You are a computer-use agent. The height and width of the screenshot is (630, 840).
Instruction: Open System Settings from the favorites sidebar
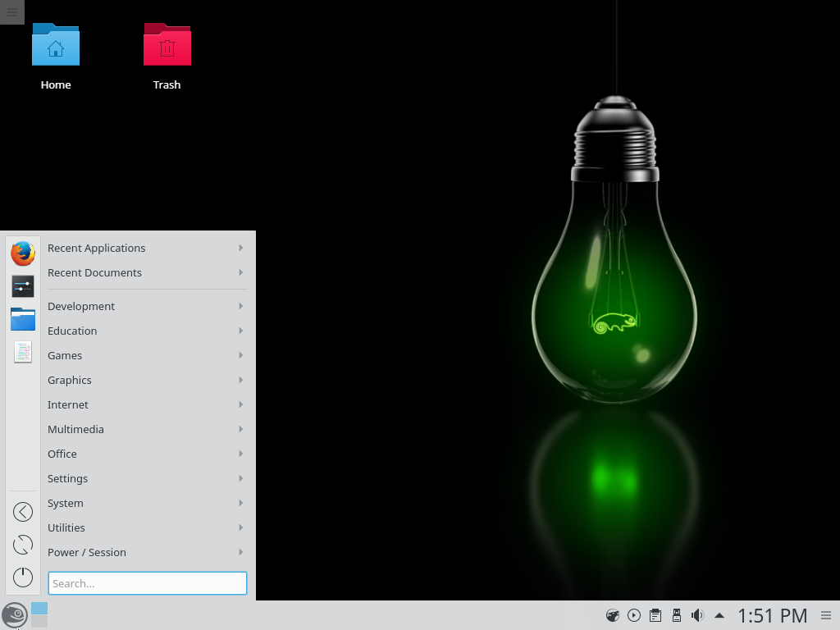pyautogui.click(x=22, y=286)
